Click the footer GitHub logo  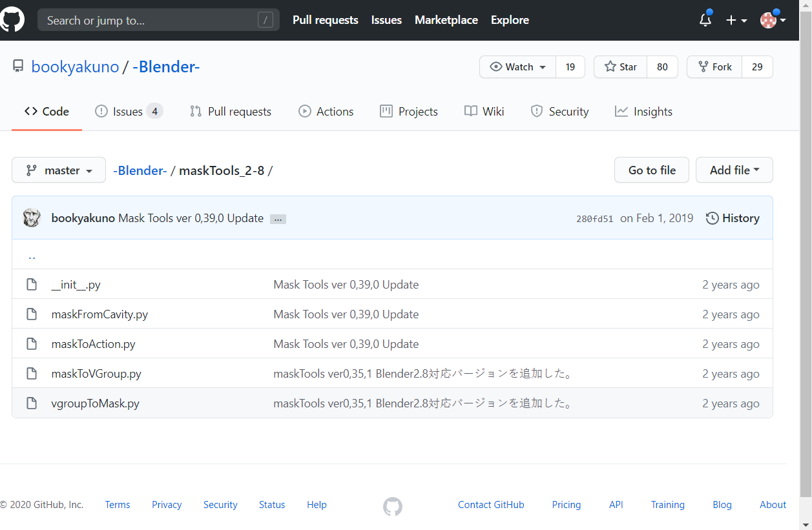coord(393,506)
